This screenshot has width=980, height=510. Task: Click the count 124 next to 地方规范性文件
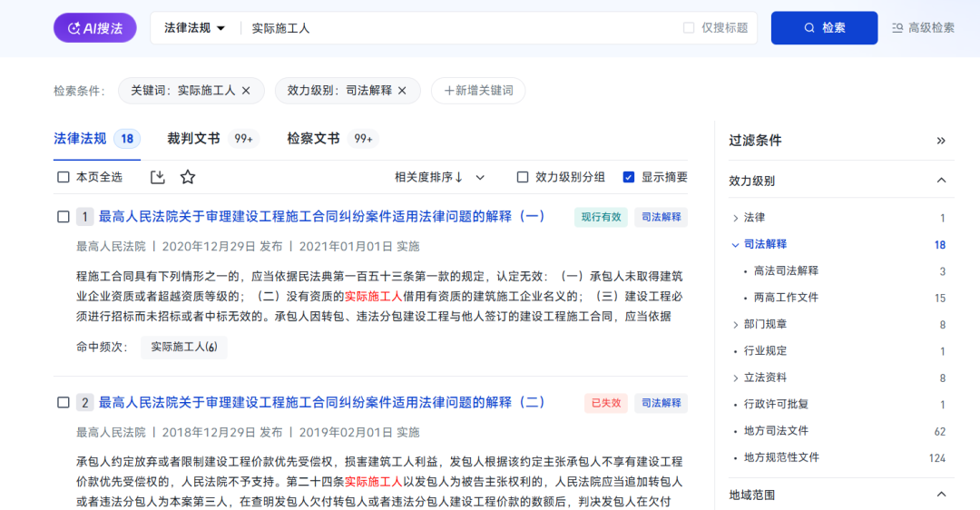point(936,458)
